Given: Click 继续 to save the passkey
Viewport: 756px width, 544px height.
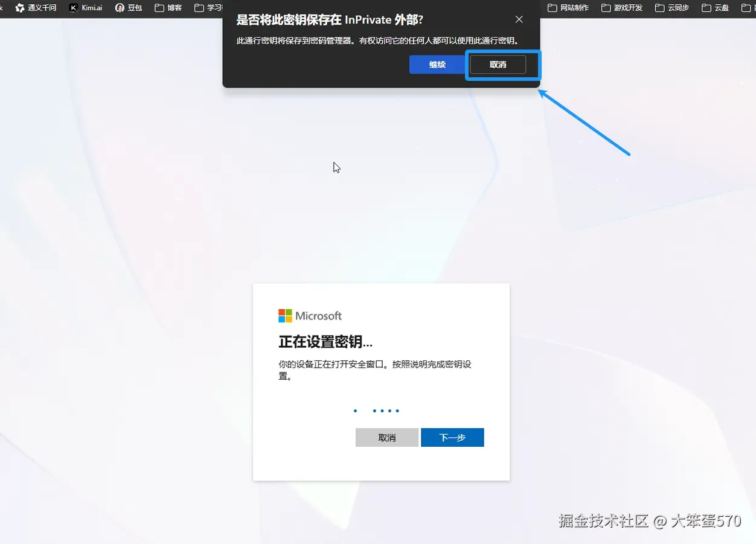Looking at the screenshot, I should click(x=437, y=65).
